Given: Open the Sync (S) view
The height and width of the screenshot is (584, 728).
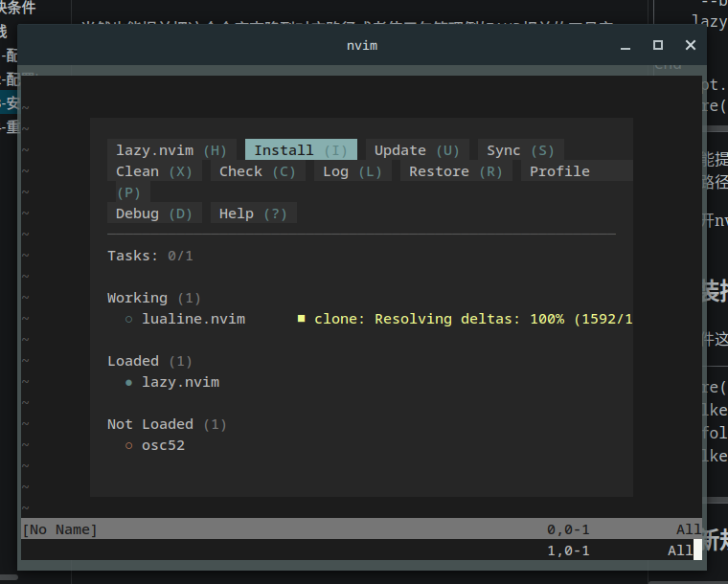Looking at the screenshot, I should [x=520, y=150].
